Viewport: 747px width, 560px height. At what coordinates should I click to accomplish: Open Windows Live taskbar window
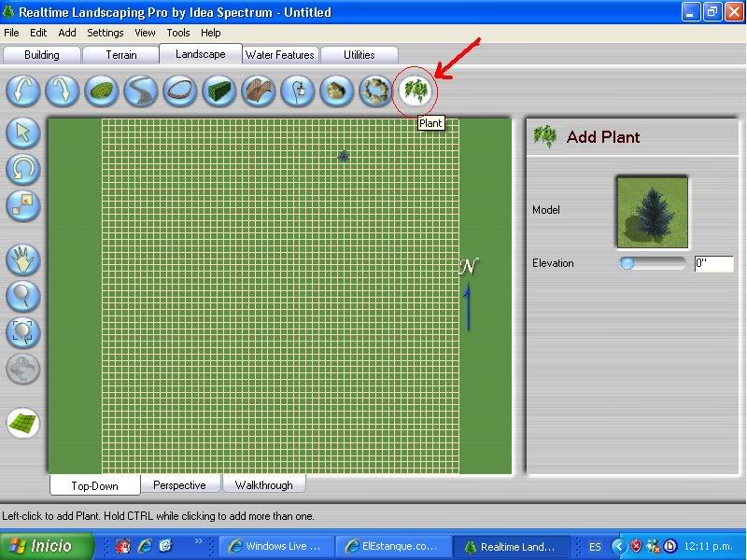click(x=275, y=546)
